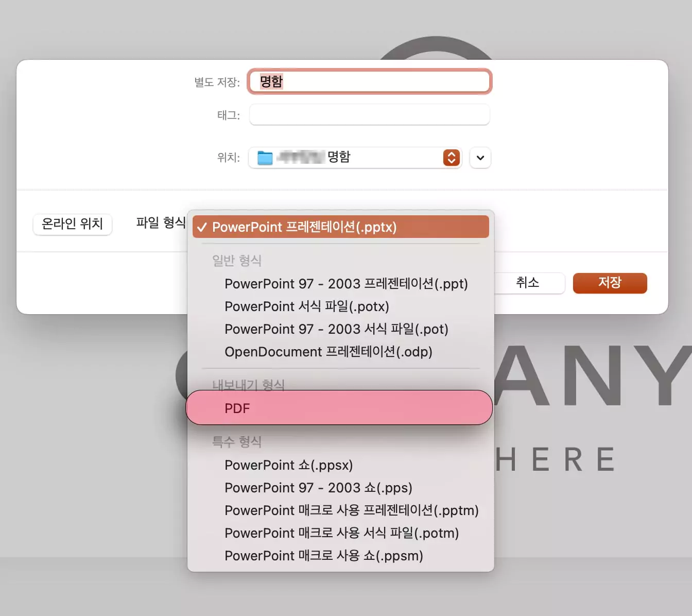The height and width of the screenshot is (616, 692).
Task: Click the 별도 저장 filename field
Action: tap(369, 81)
